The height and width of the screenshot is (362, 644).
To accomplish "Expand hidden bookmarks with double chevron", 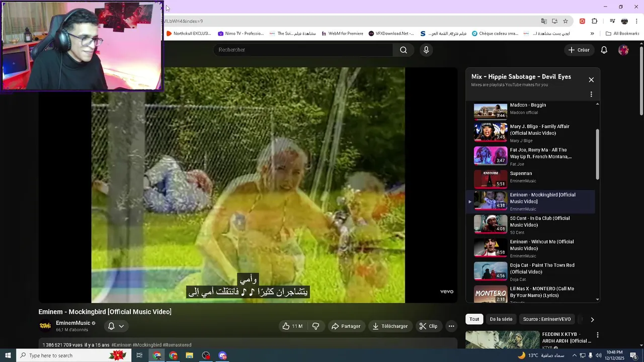I will pos(592,34).
